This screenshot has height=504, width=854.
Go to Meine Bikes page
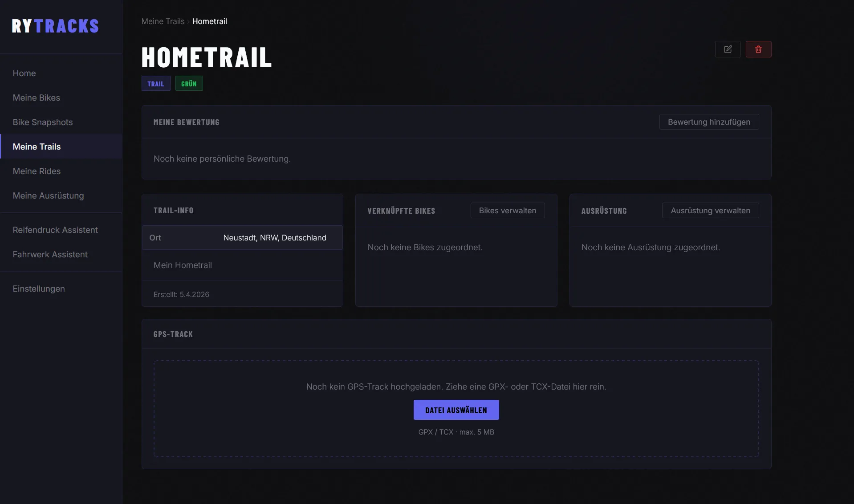pyautogui.click(x=37, y=98)
